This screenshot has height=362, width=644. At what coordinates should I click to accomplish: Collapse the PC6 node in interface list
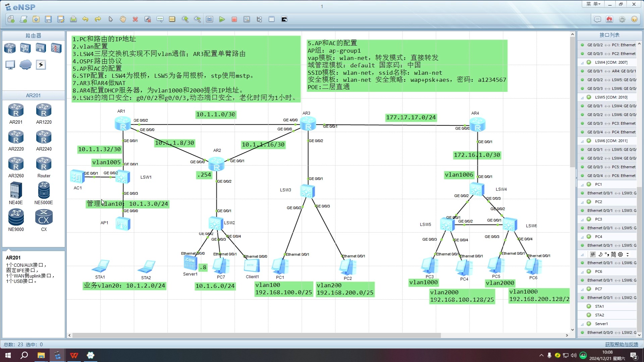[x=582, y=271]
